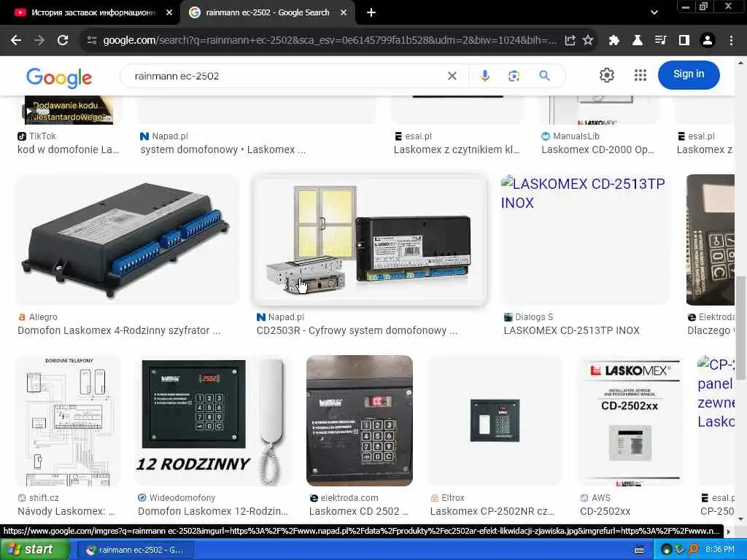Open a new browser tab
This screenshot has height=560, width=747.
[x=371, y=13]
